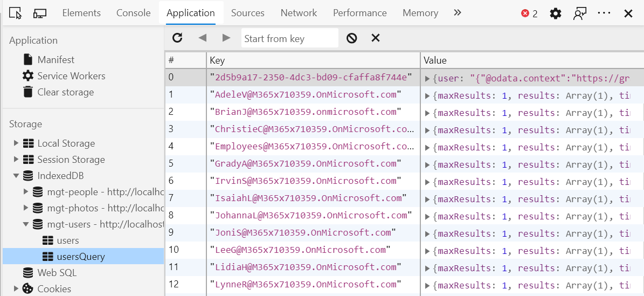
Task: Click the inspect element picker icon
Action: point(15,13)
